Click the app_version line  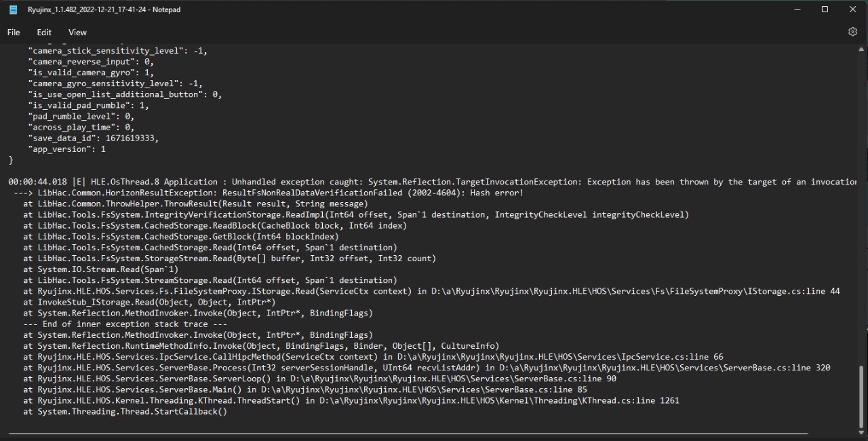tap(68, 149)
